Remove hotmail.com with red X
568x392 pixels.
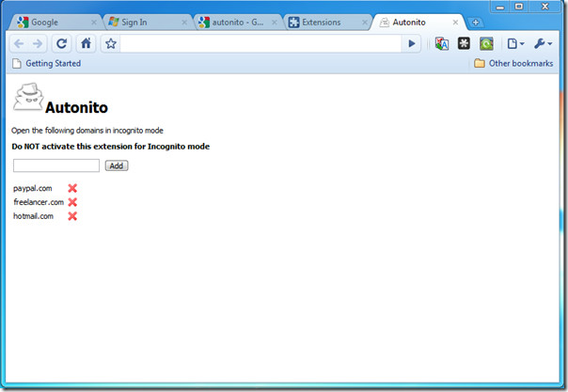(72, 216)
